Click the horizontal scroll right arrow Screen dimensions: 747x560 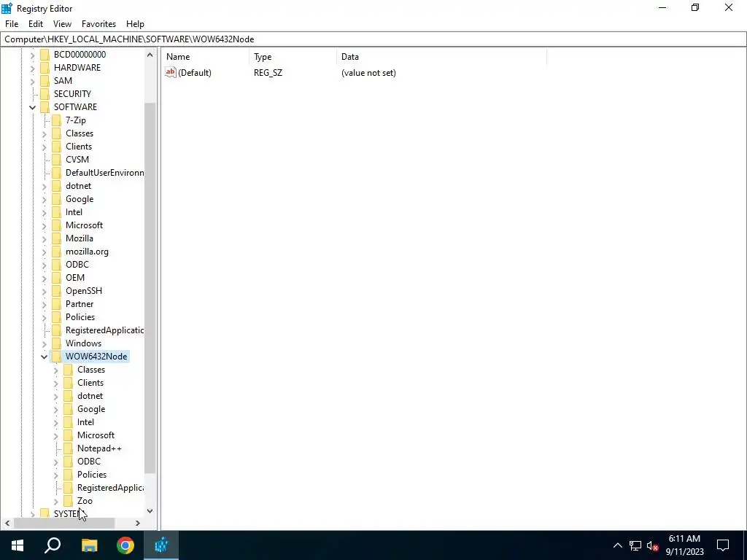pos(138,523)
